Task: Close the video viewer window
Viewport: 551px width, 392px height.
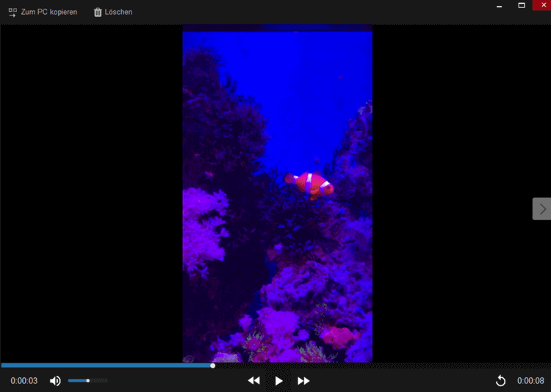Action: pyautogui.click(x=543, y=5)
